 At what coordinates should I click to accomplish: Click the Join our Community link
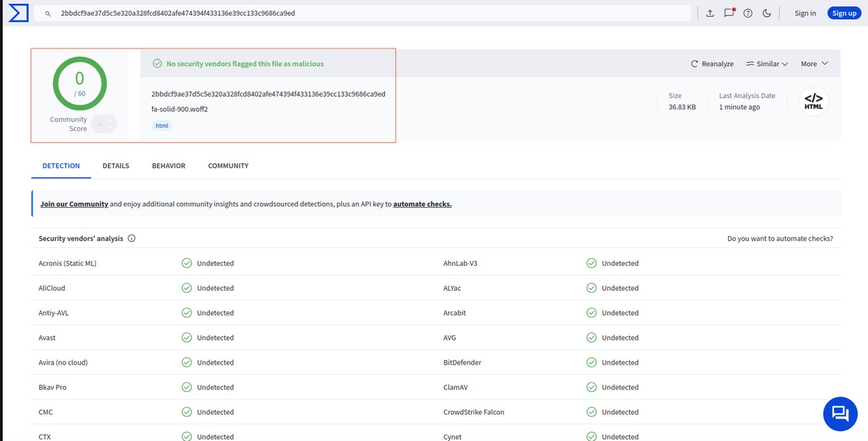coord(74,204)
